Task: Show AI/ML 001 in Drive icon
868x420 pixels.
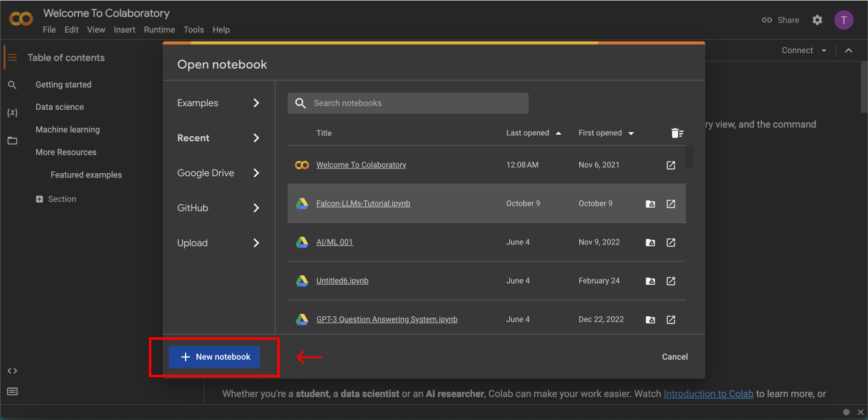Action: pos(650,243)
